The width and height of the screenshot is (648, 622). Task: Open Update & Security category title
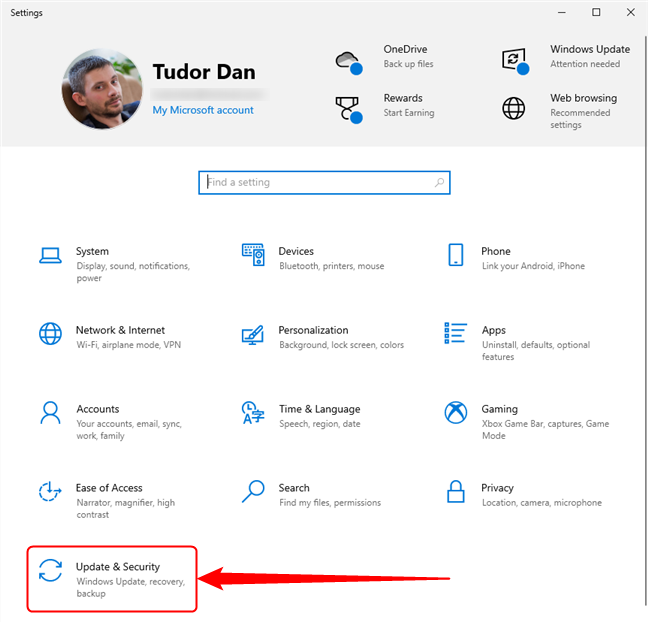[118, 567]
